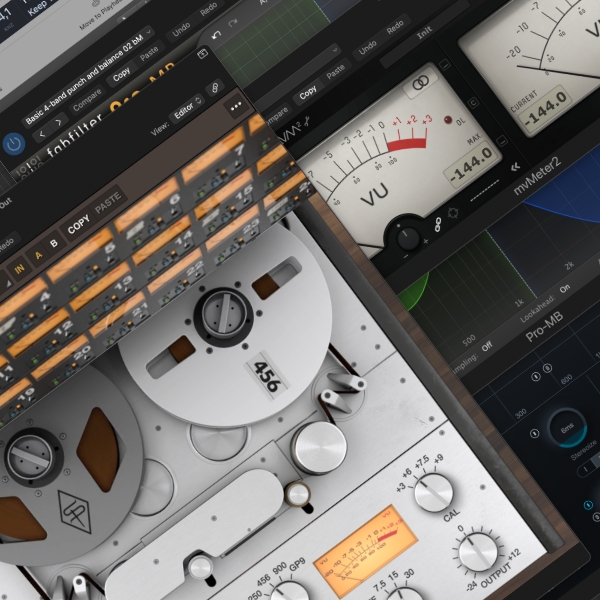Click the 'C' square button between the meters
This screenshot has height=600, width=600.
click(x=474, y=103)
